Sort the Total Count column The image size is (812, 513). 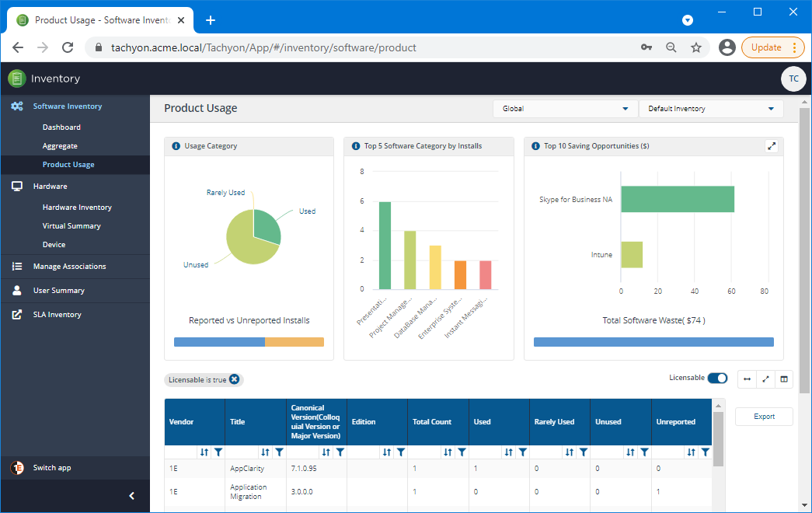(448, 452)
